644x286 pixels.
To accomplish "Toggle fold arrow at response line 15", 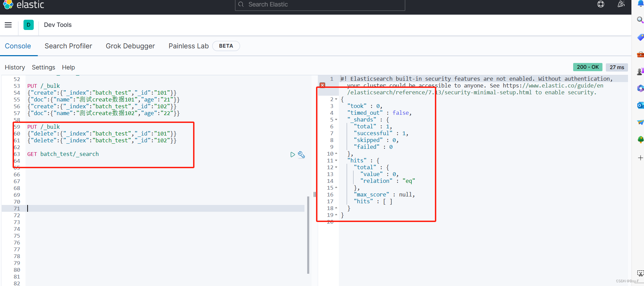I will (x=336, y=188).
